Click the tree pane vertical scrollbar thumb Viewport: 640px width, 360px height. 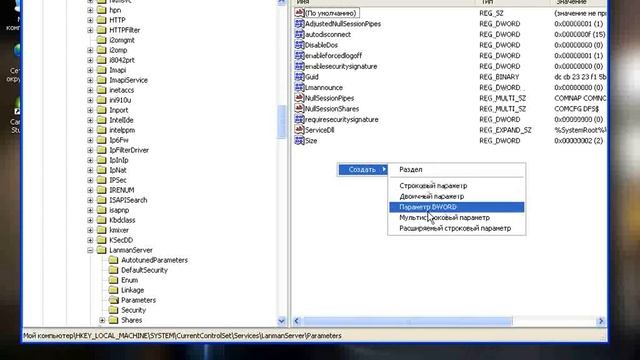click(x=281, y=122)
